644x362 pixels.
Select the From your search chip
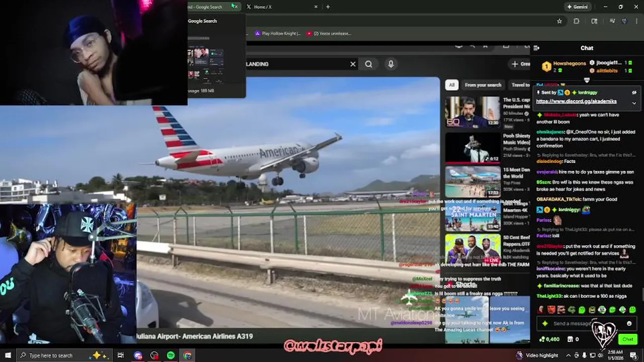pyautogui.click(x=483, y=85)
